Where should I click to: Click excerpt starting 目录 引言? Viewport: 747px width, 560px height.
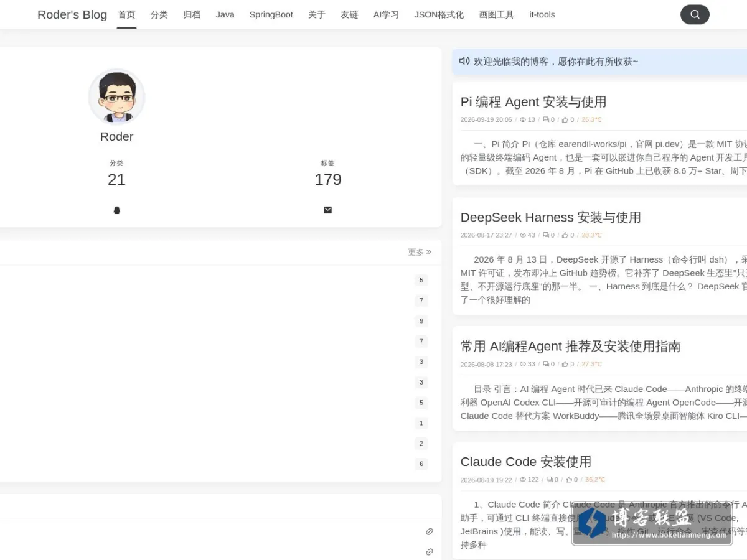[x=604, y=402]
